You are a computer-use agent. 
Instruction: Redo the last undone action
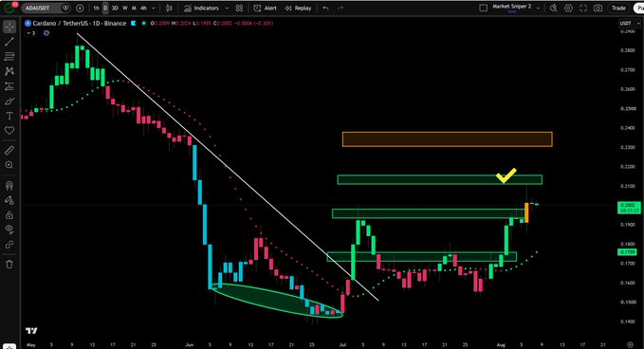(x=340, y=8)
